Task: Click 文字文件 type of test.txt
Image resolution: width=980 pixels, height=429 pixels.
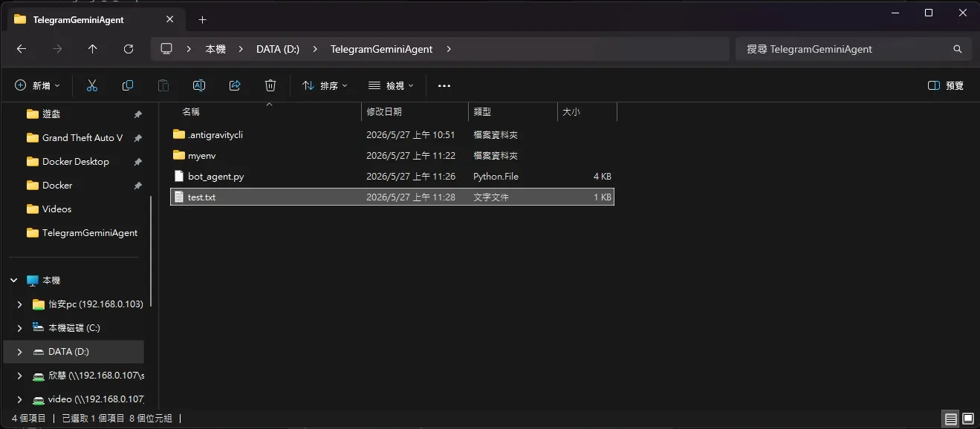Action: [x=491, y=197]
